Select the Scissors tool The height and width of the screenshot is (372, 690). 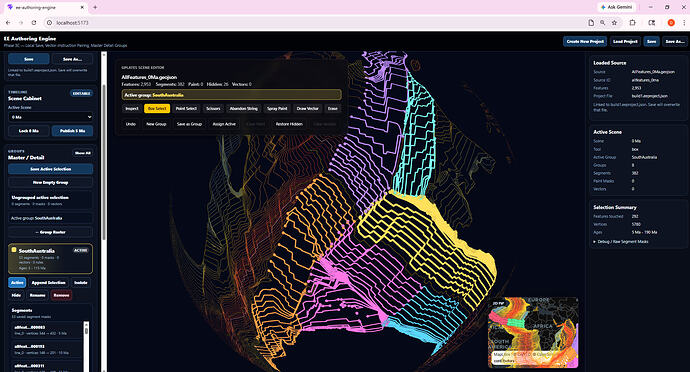(213, 108)
